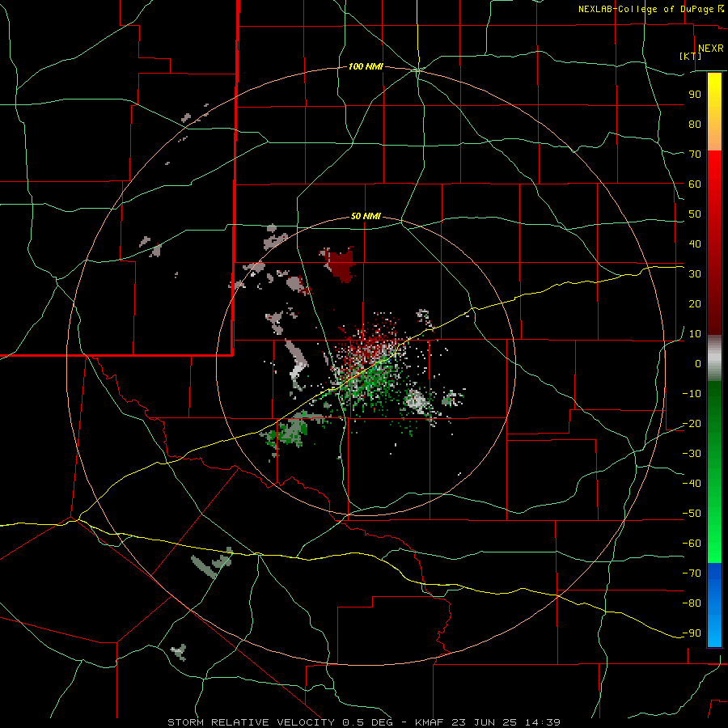The height and width of the screenshot is (728, 728).
Task: Click the STORM RELATIVE VELOCITY caption text
Action: [x=251, y=722]
